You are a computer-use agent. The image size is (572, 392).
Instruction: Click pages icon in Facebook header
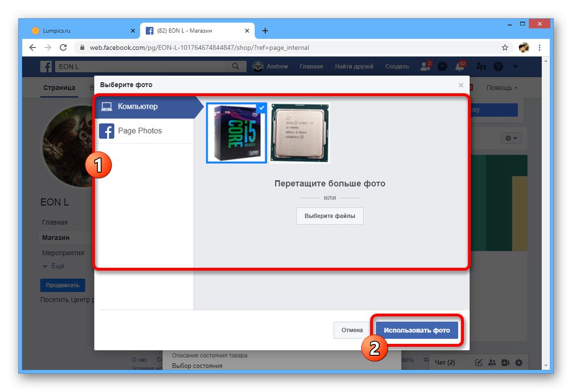(x=481, y=66)
